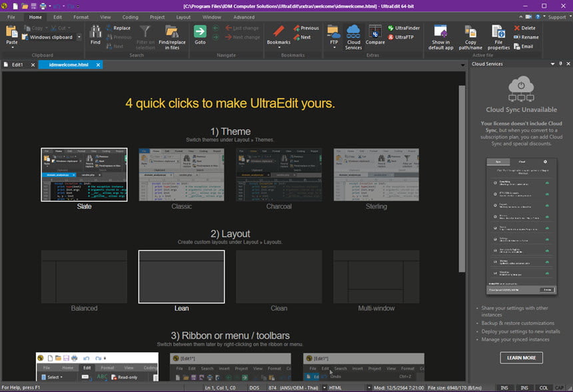Launch UltraFinder
This screenshot has height=392, width=573.
(404, 28)
